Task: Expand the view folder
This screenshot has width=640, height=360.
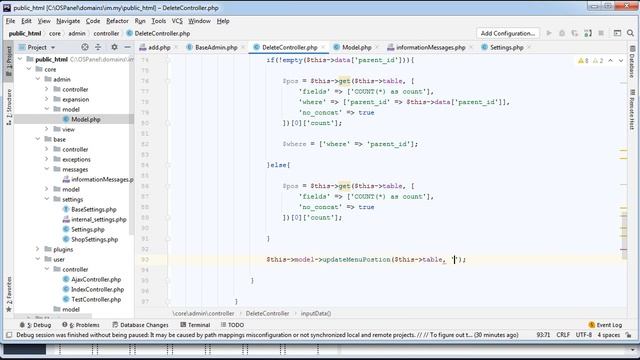Action: (x=47, y=129)
